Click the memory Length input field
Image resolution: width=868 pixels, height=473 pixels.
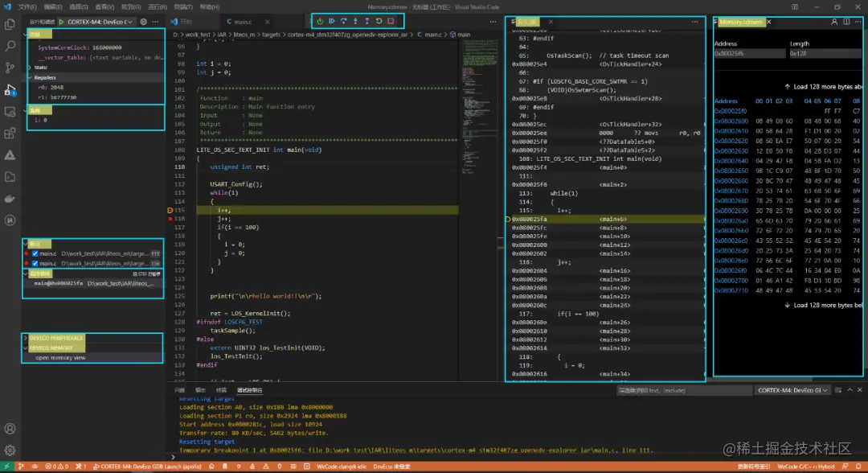[x=825, y=54]
